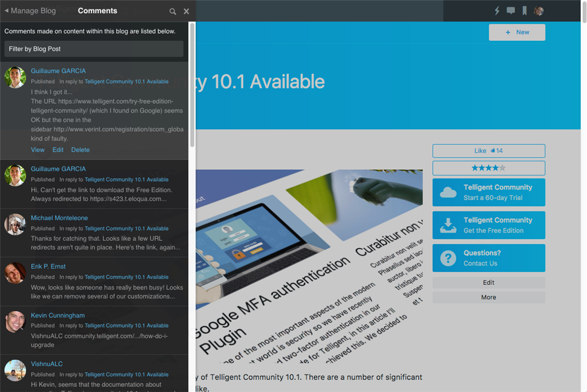Viewport: 587px width, 392px height.
Task: Click the download icon on Free Edition button
Action: pos(448,226)
